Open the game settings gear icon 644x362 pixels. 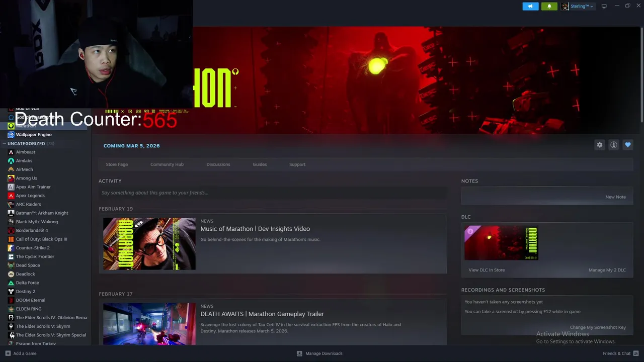599,145
